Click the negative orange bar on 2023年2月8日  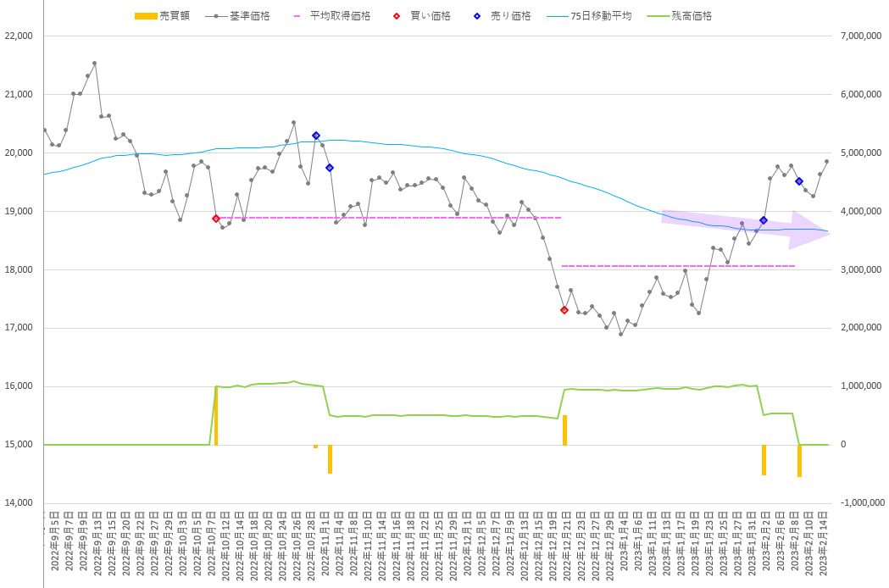point(799,461)
